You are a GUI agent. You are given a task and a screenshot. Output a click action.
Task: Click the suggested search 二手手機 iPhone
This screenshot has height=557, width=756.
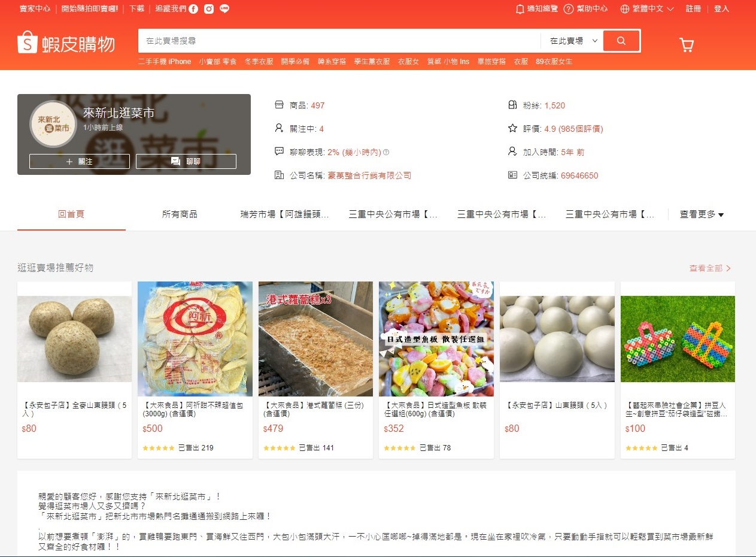pos(165,62)
